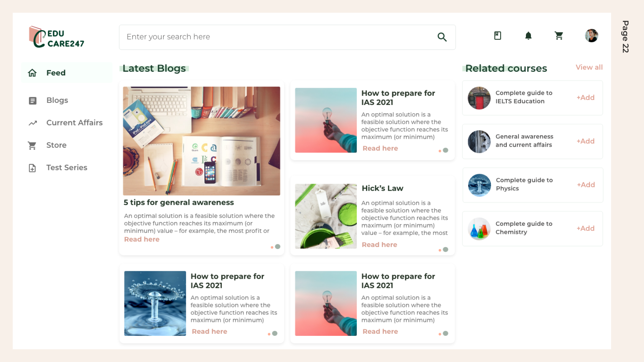
Task: Open the bookmarks icon in header
Action: point(497,36)
